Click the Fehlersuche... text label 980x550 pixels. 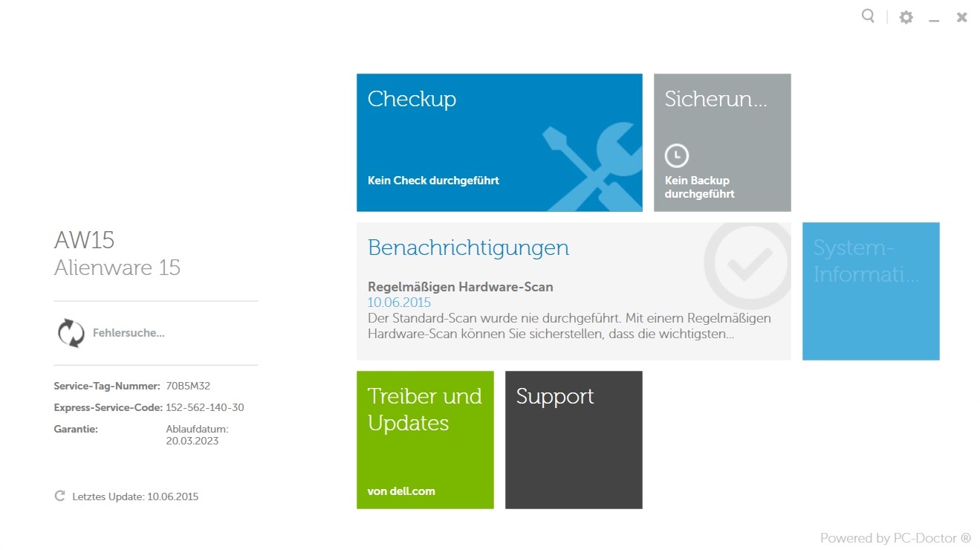(129, 333)
